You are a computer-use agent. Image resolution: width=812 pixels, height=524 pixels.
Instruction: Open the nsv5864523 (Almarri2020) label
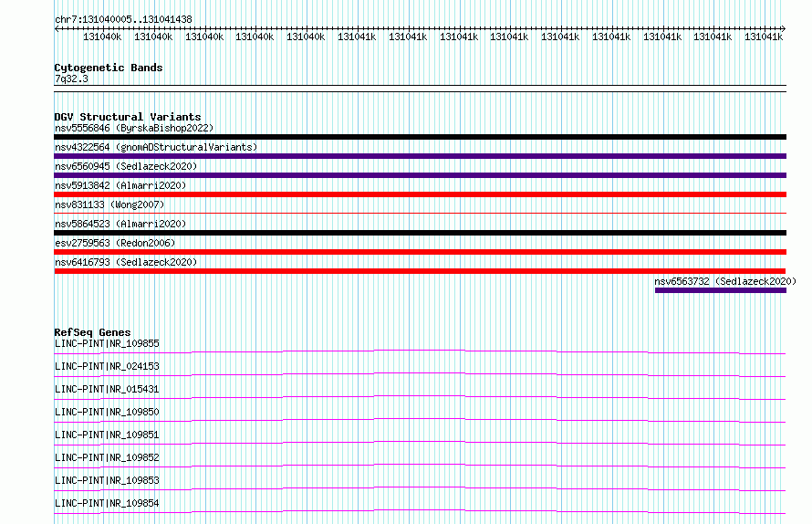click(120, 224)
